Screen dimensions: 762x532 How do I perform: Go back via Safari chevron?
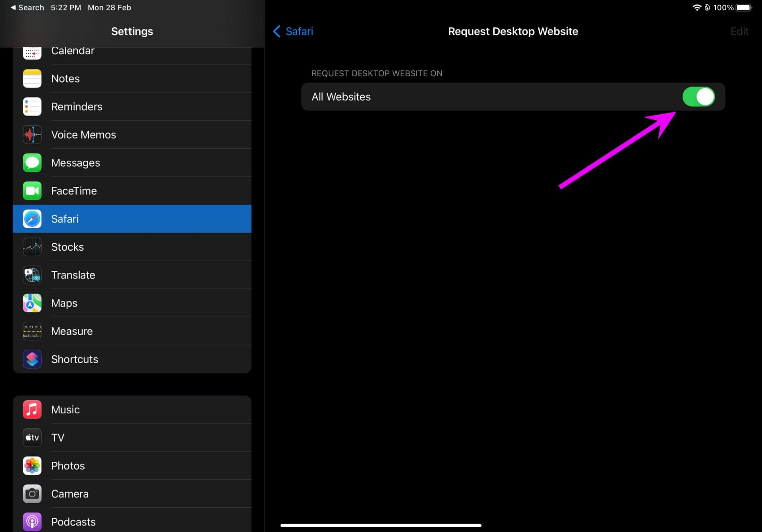click(293, 31)
